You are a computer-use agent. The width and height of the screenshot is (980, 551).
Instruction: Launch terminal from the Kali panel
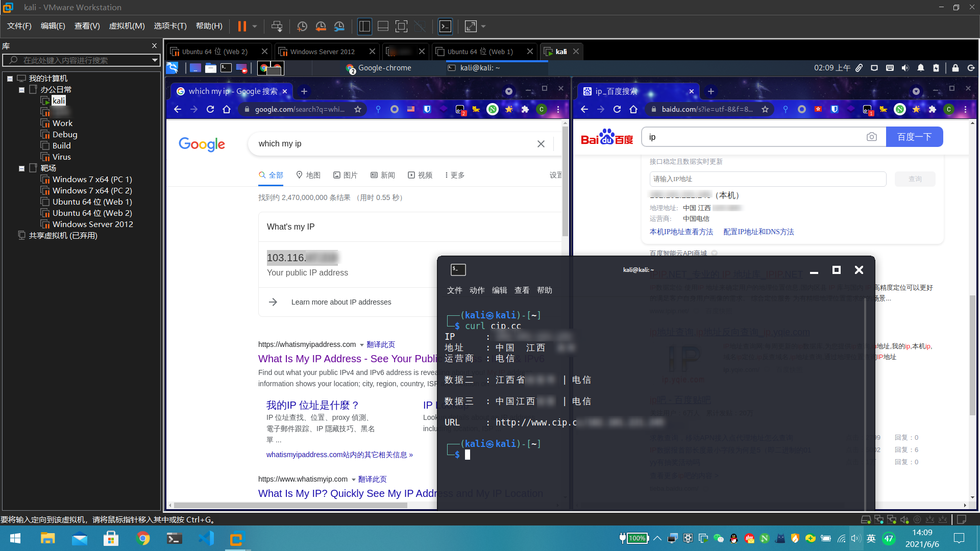point(226,68)
